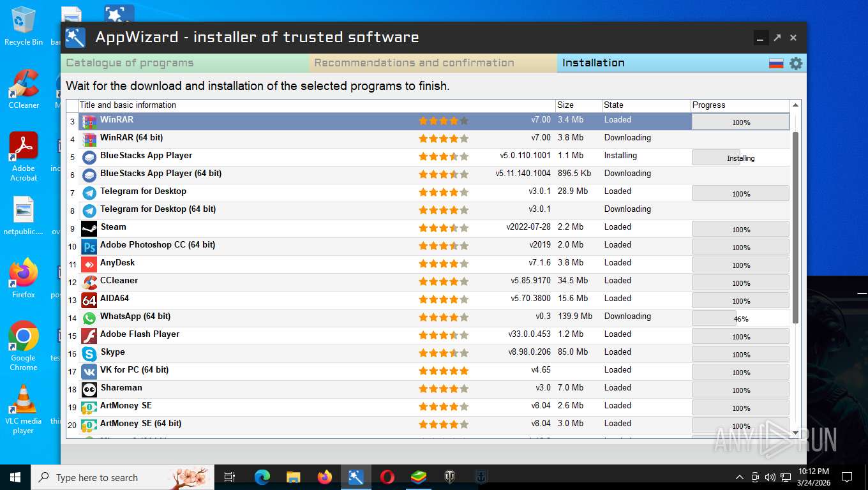Click the VK for PC icon
The image size is (868, 490).
[89, 371]
